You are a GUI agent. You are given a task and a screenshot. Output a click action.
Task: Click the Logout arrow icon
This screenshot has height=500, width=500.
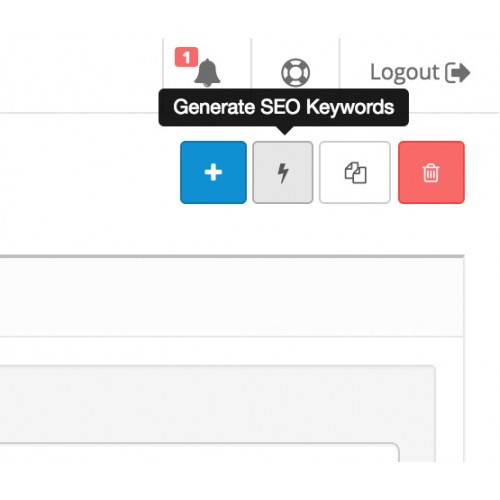coord(458,72)
